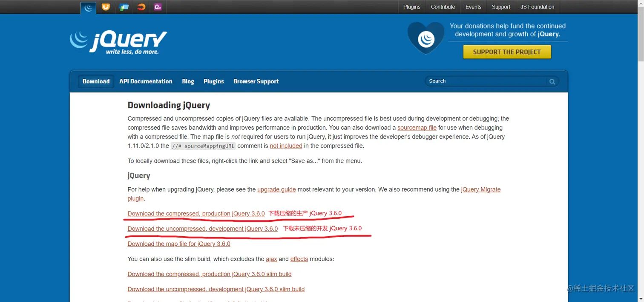Open the upgrade guide link
644x302 pixels.
pyautogui.click(x=276, y=189)
